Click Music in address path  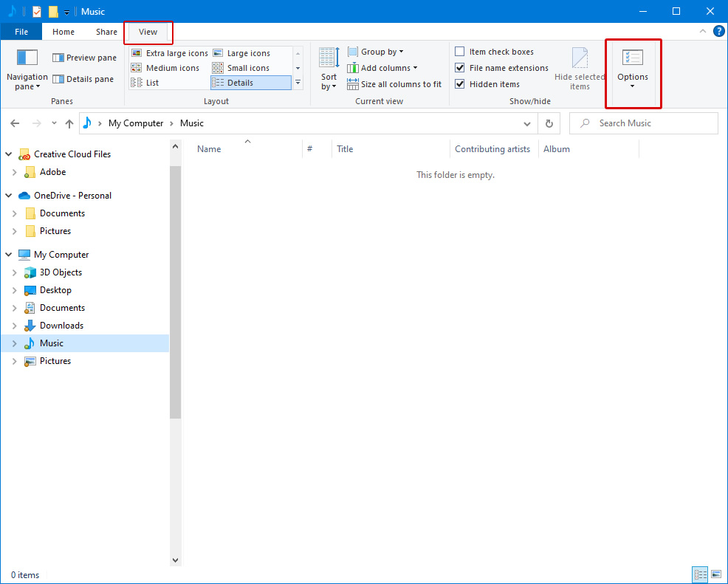tap(192, 123)
